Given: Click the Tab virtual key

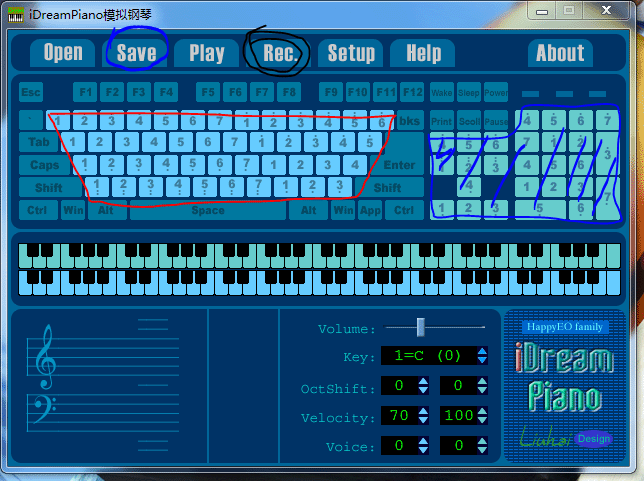Looking at the screenshot, I should [39, 142].
